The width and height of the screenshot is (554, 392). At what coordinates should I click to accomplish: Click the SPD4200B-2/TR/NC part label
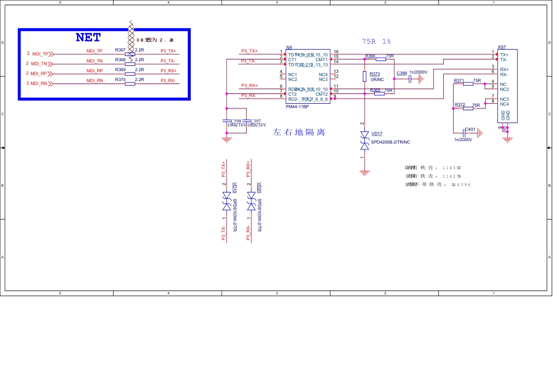391,142
